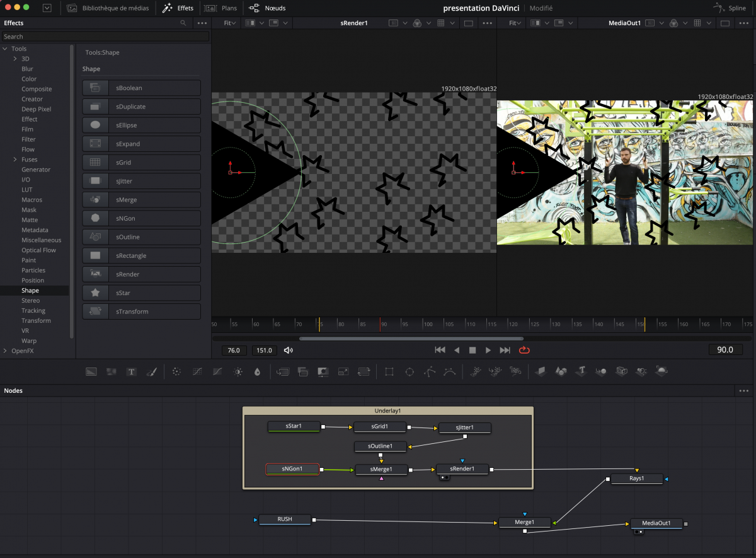
Task: Select the Text tool in the toolbar
Action: [x=132, y=372]
